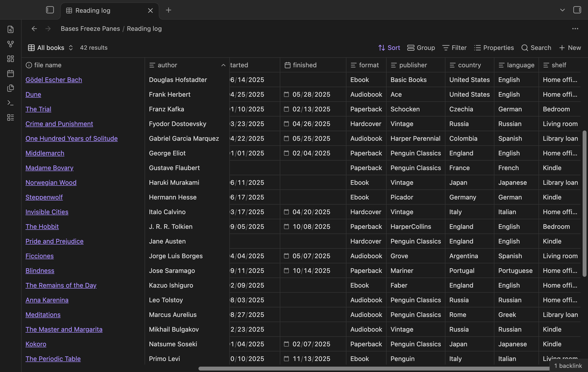Click Bases Freeze Panes breadcrumb
588x372 pixels.
pyautogui.click(x=90, y=28)
